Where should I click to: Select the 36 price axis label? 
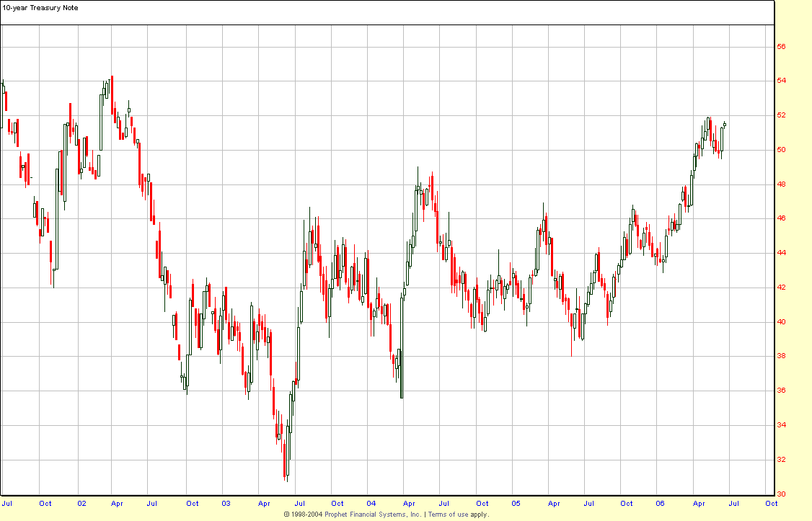pyautogui.click(x=781, y=391)
